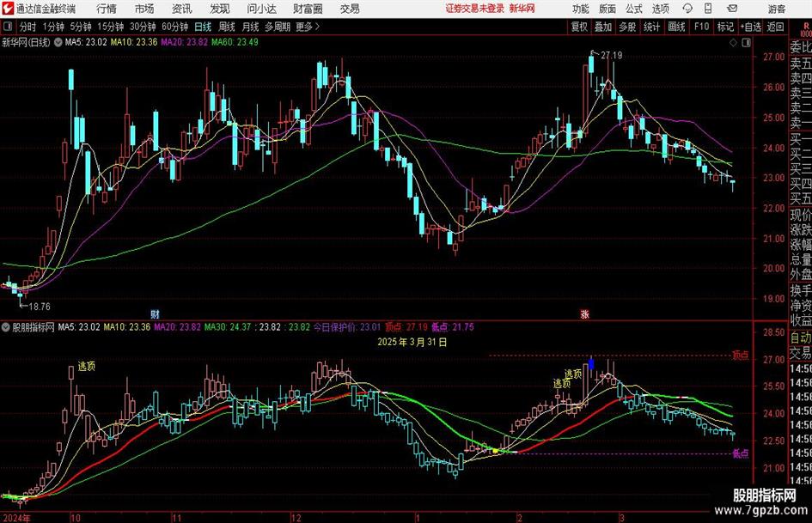Click the customer service headset icon
This screenshot has width=812, height=523.
pos(687,9)
